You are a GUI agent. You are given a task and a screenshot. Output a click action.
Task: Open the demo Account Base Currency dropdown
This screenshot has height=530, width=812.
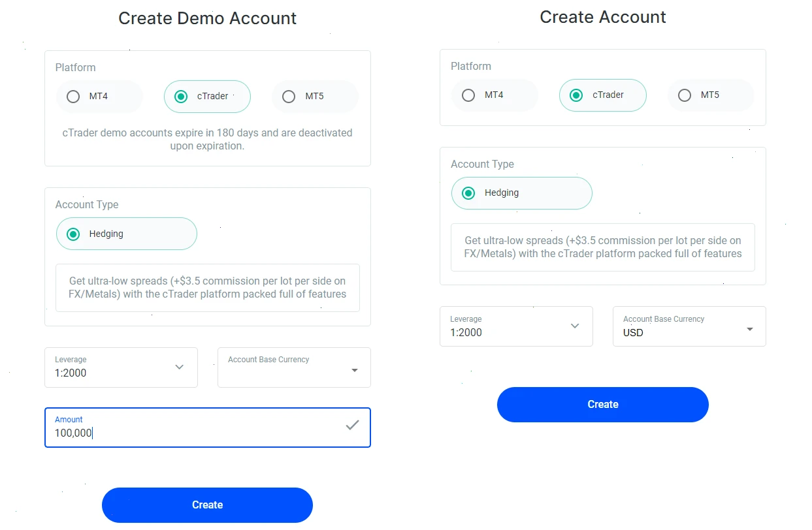coord(293,367)
